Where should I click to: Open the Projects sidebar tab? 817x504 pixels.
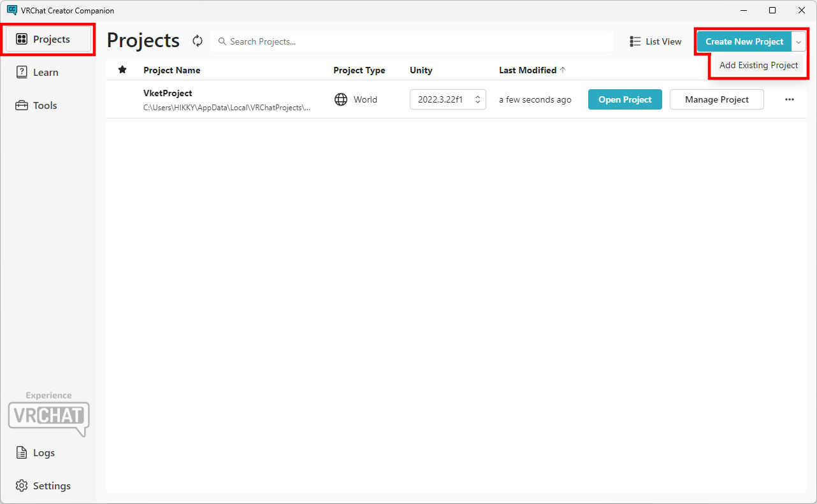49,40
